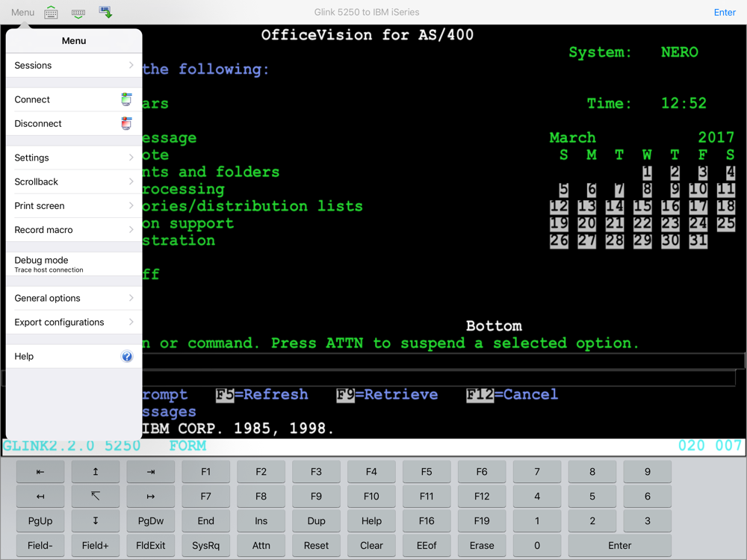747x560 pixels.
Task: Click the blue Enter link at top right
Action: (725, 13)
